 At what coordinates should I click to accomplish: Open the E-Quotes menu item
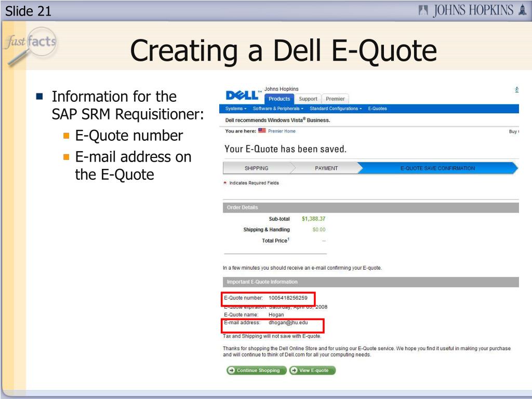click(x=377, y=109)
